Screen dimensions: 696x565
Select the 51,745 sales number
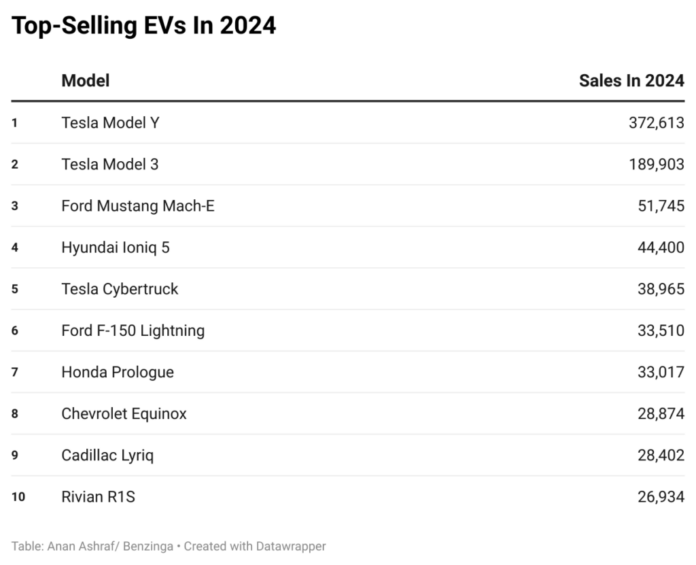point(658,206)
